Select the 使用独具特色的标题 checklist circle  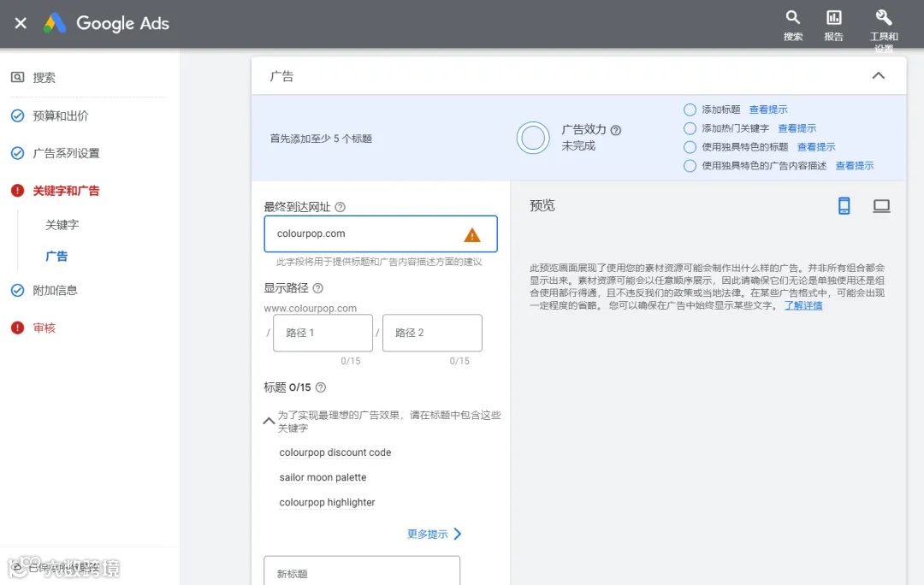[690, 147]
